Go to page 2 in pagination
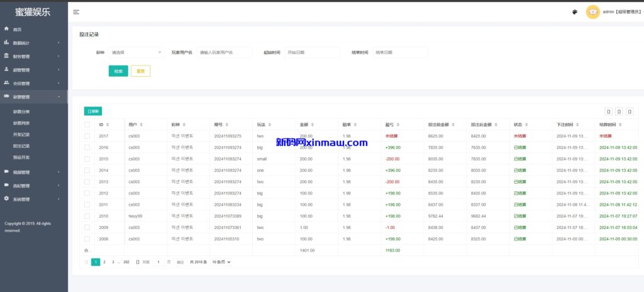 click(x=104, y=262)
